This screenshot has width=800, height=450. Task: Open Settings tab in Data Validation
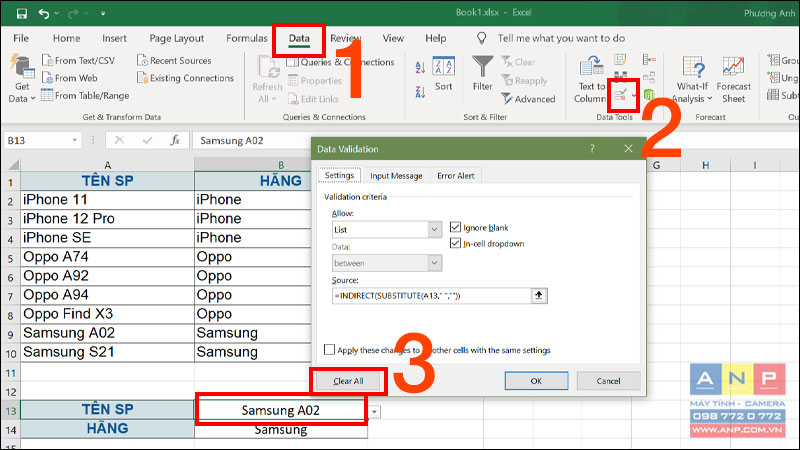tap(339, 175)
